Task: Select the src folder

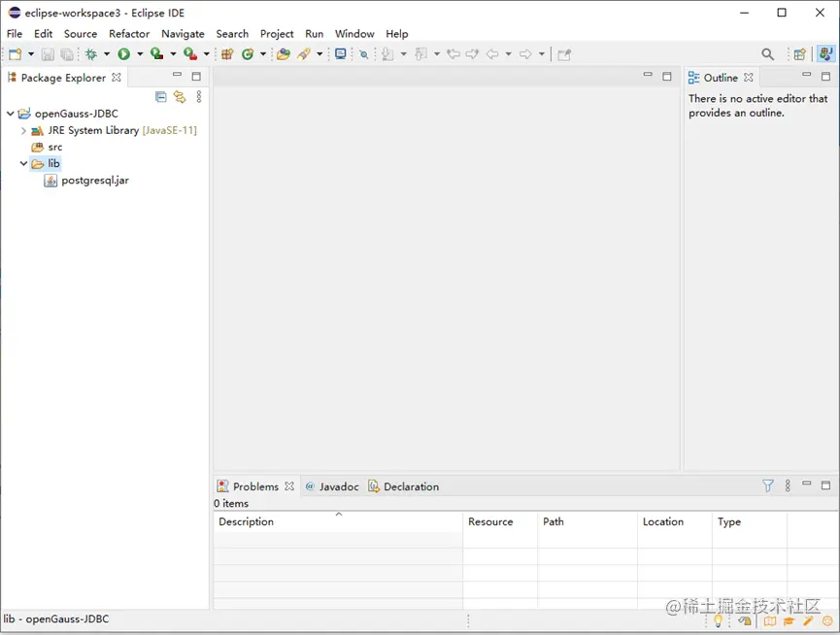Action: (47, 147)
